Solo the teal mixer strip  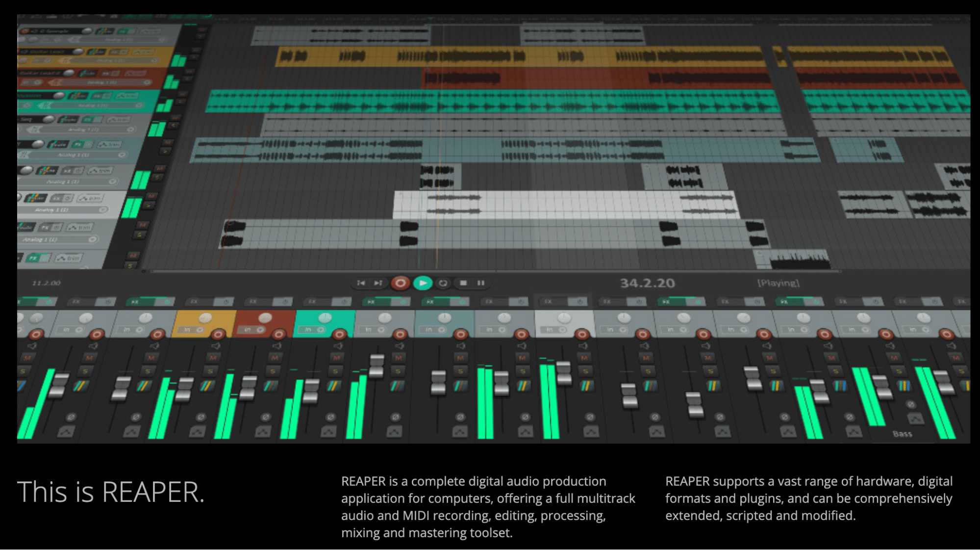click(335, 371)
